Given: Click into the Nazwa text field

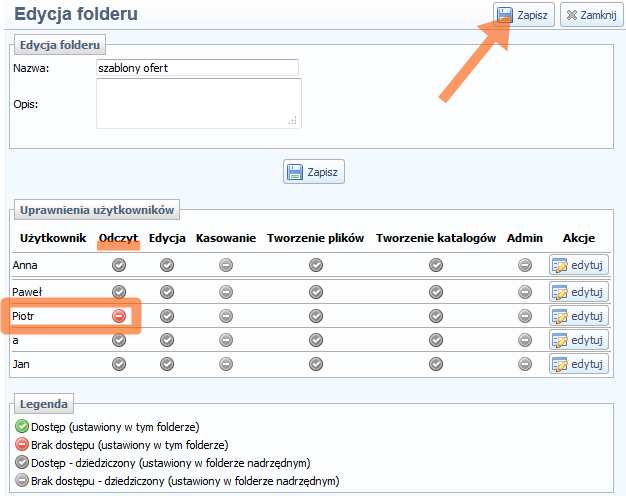Looking at the screenshot, I should [x=197, y=68].
